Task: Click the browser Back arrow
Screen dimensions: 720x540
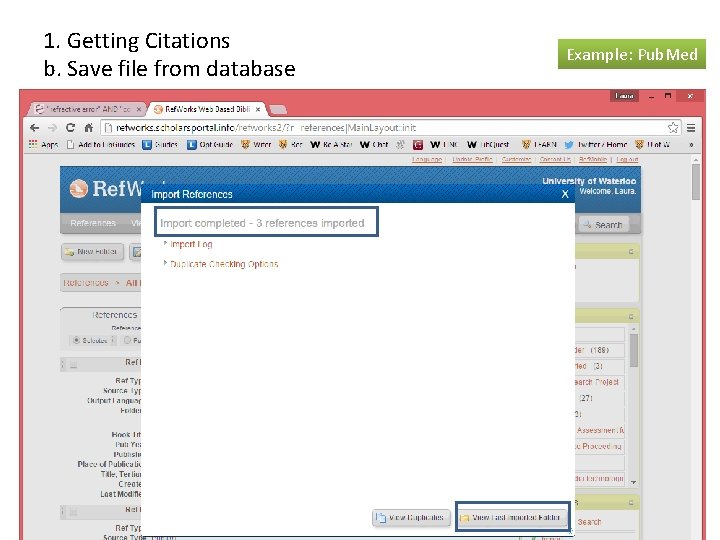Action: tap(34, 128)
